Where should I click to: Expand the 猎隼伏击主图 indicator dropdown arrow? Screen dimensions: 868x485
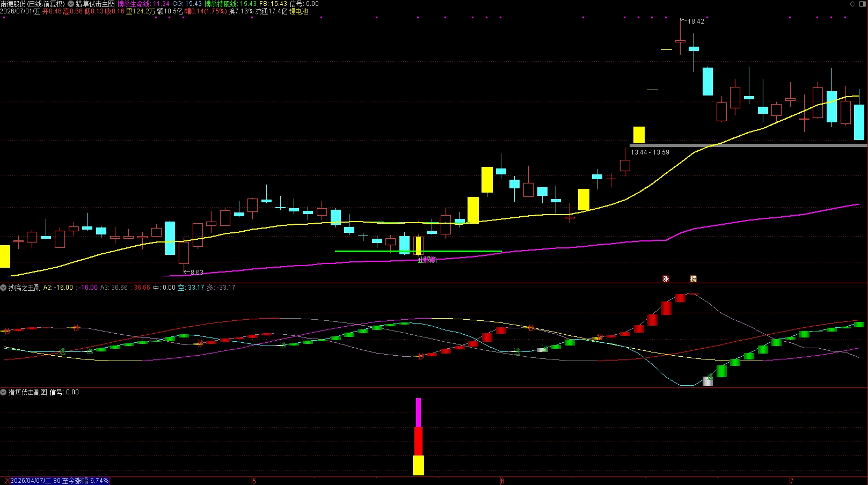71,4
